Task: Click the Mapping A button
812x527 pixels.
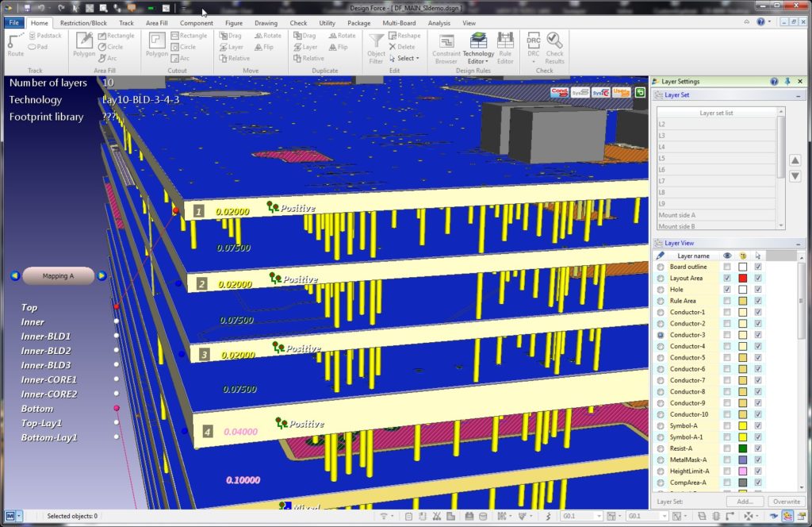Action: tap(58, 276)
